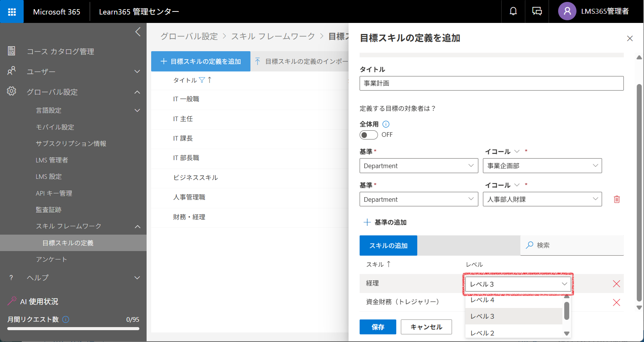Click the グローバル設定 breadcrumb link
644x342 pixels.
pyautogui.click(x=189, y=36)
